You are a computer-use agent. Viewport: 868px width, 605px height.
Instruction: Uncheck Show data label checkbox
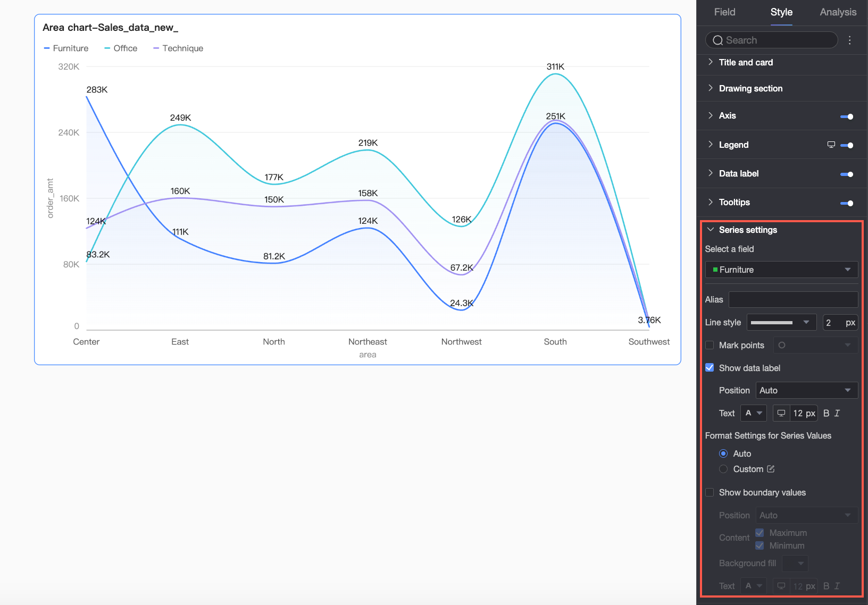(710, 368)
